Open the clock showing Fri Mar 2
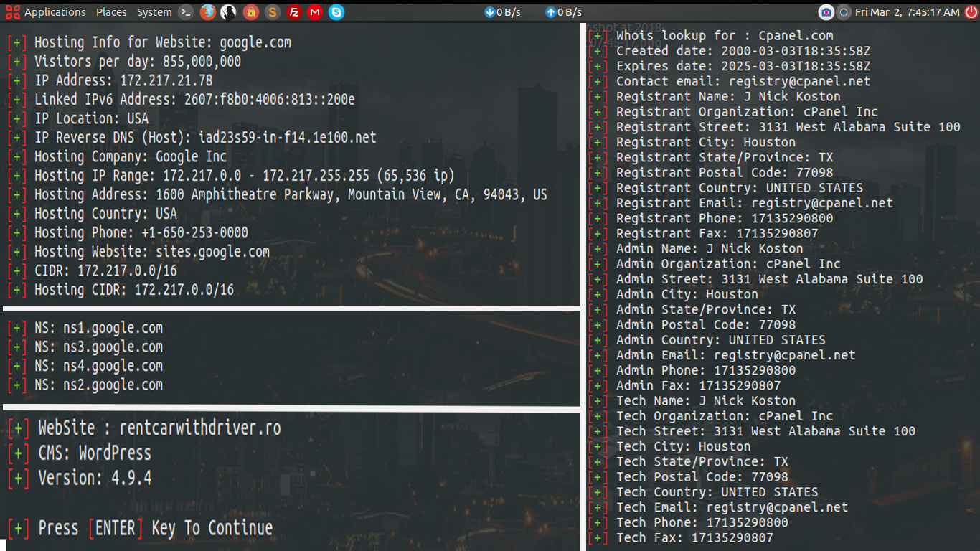 907,12
